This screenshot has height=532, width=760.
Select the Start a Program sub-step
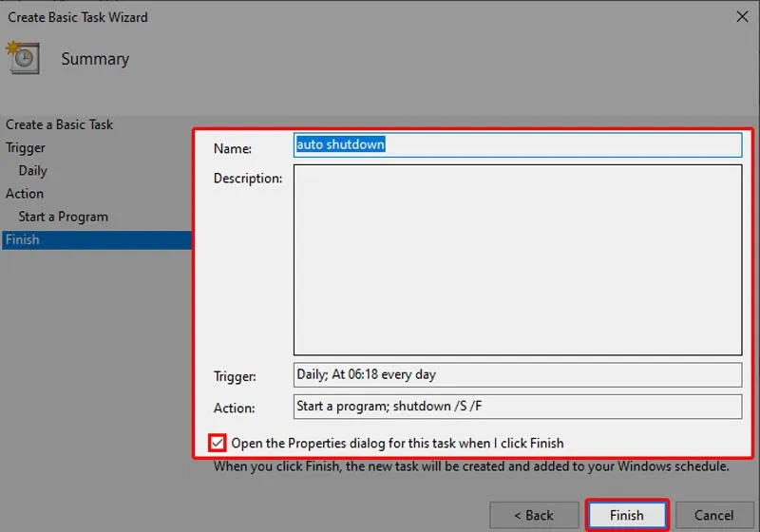pyautogui.click(x=63, y=217)
